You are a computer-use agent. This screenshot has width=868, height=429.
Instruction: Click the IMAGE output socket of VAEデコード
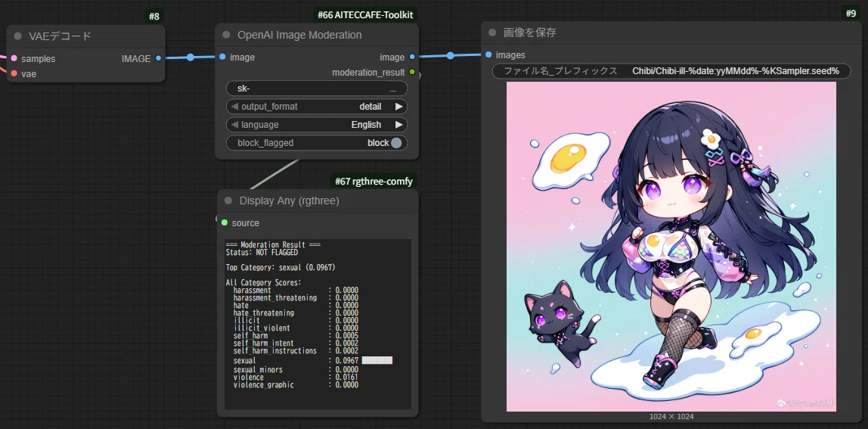pos(159,58)
